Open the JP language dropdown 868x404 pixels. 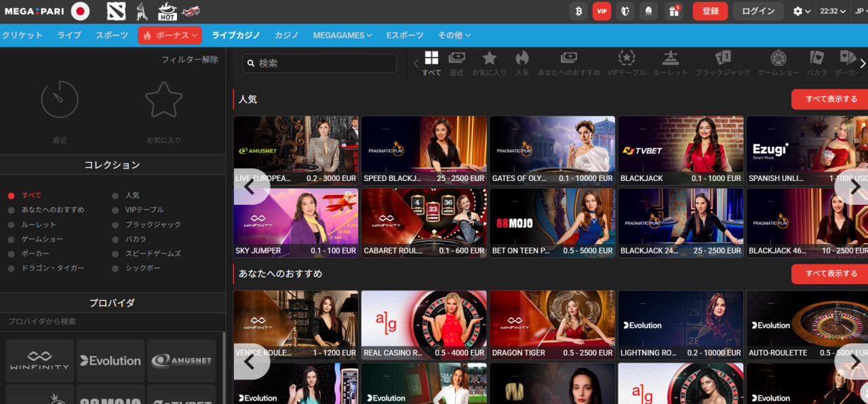tap(861, 11)
